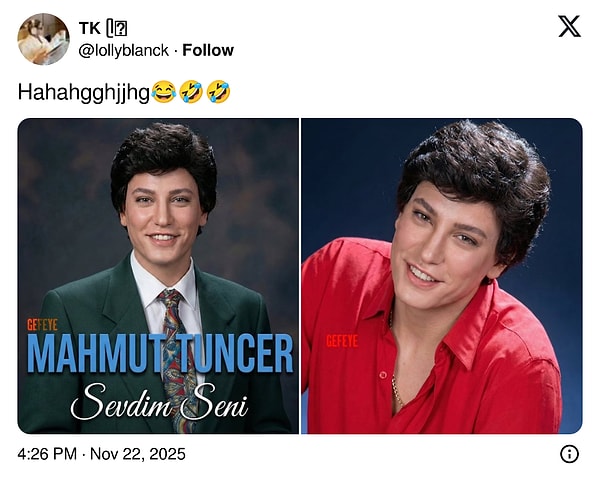Click the MAHMUT TUNCER title on cover

click(159, 355)
